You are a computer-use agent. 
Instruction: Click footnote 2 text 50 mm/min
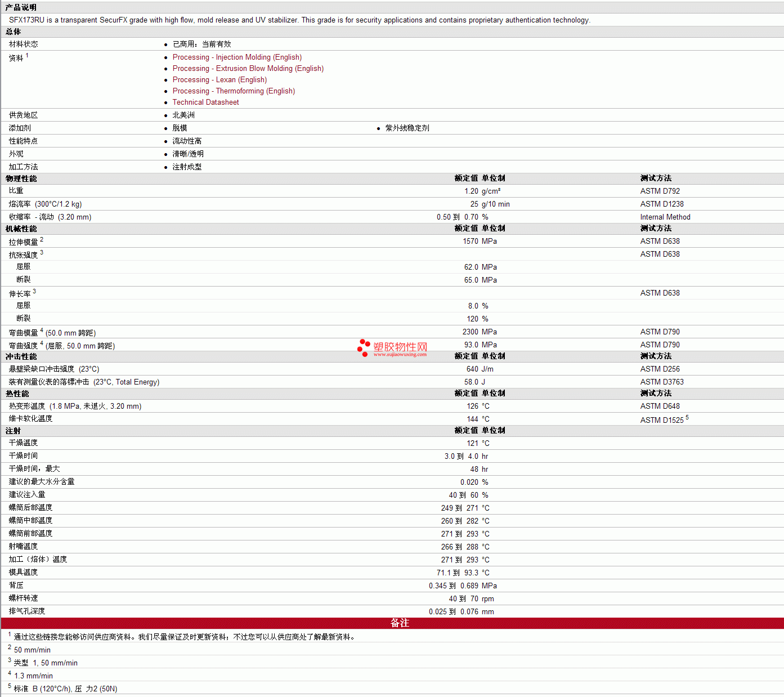[32, 650]
